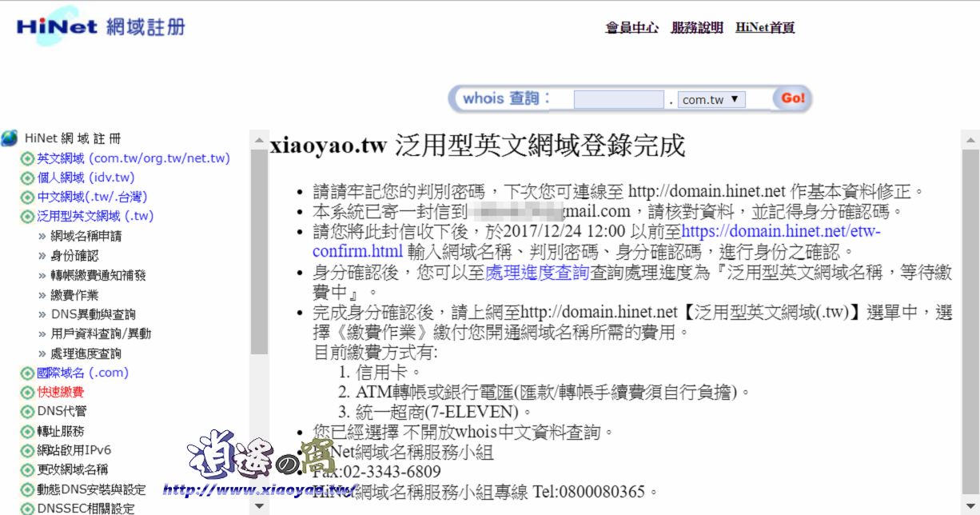Open 用戶資料查詢/異動 submenu item
Image resolution: width=980 pixels, height=515 pixels.
[x=101, y=333]
